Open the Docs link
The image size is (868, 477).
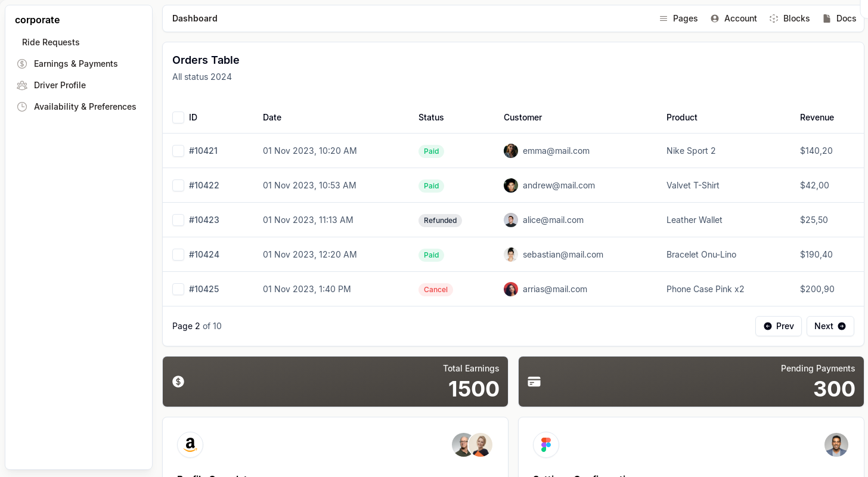[839, 18]
